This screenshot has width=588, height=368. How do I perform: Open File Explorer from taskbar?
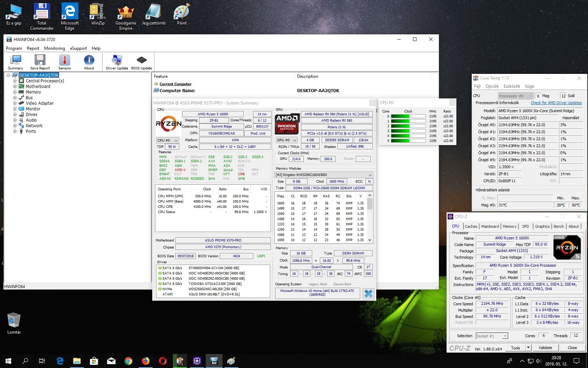point(77,361)
